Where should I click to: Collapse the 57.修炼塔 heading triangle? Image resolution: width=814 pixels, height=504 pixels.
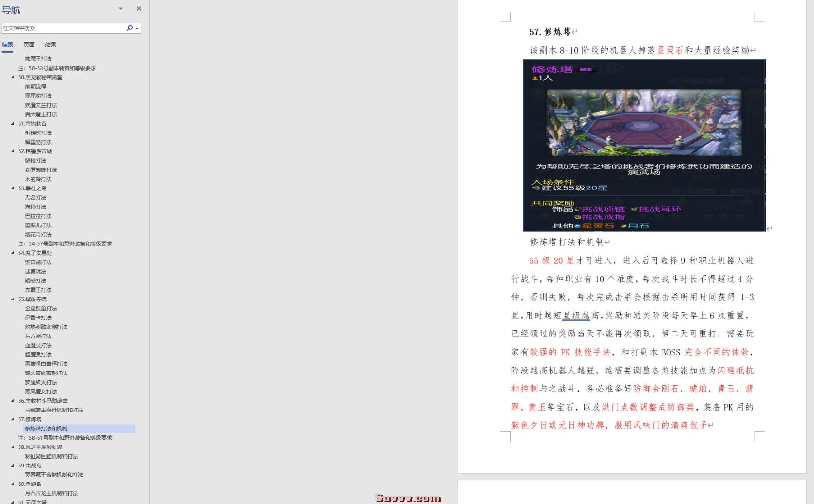pyautogui.click(x=13, y=419)
